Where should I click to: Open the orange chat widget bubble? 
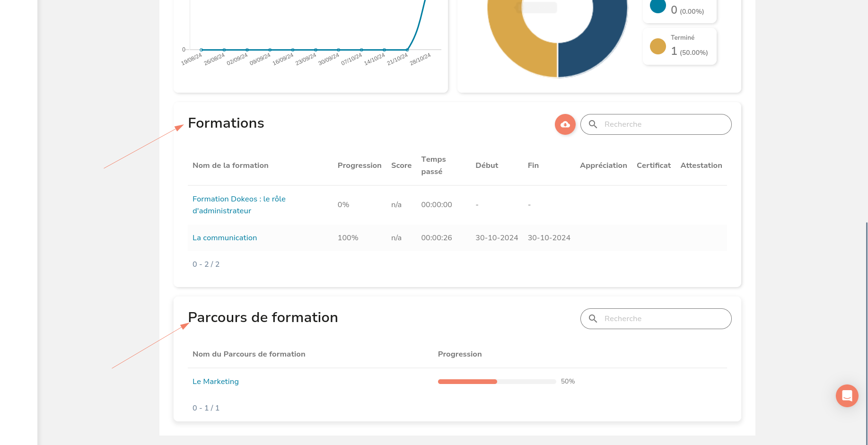pos(847,395)
